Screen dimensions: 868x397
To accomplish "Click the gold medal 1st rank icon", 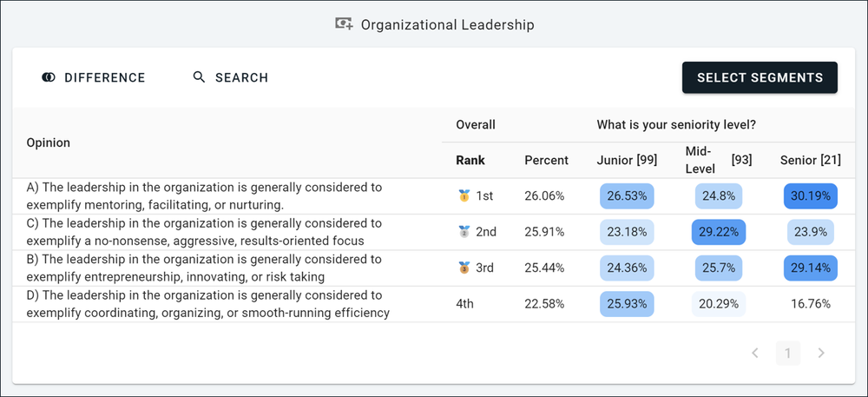I will pos(464,196).
